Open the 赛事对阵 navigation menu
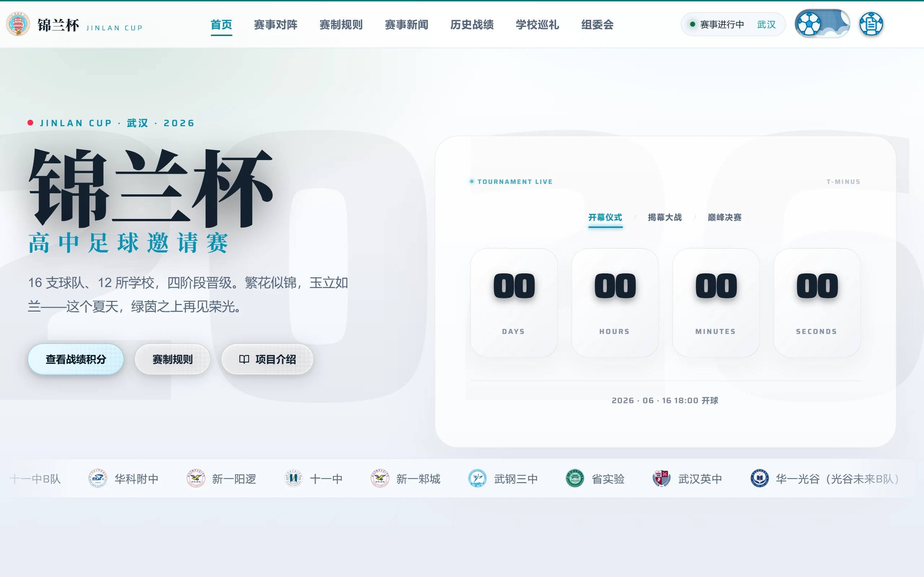This screenshot has height=577, width=924. click(x=276, y=25)
